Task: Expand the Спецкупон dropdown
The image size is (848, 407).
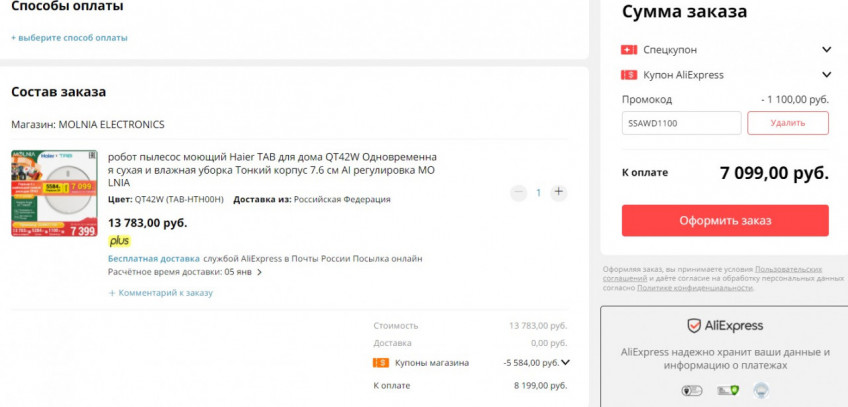Action: (x=826, y=49)
